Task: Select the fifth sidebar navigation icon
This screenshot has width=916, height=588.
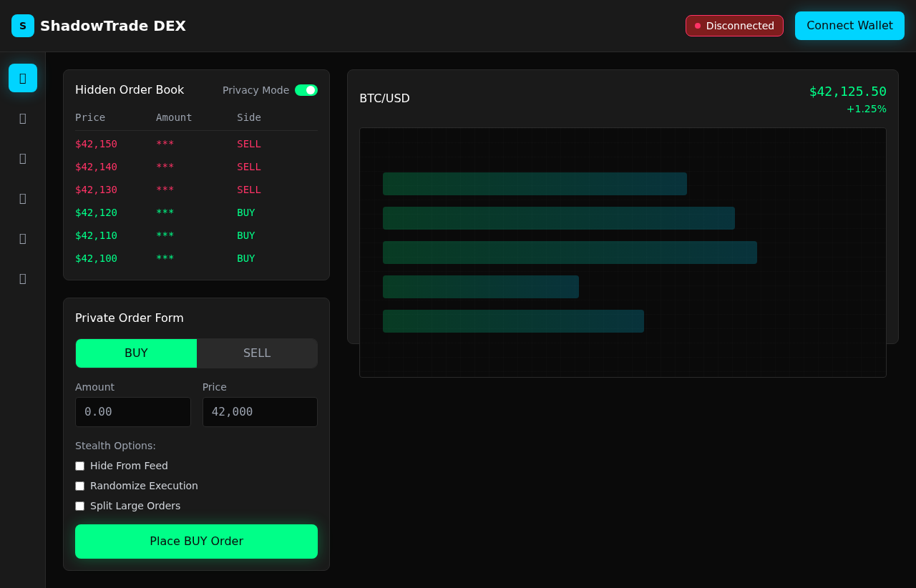Action: pos(22,238)
